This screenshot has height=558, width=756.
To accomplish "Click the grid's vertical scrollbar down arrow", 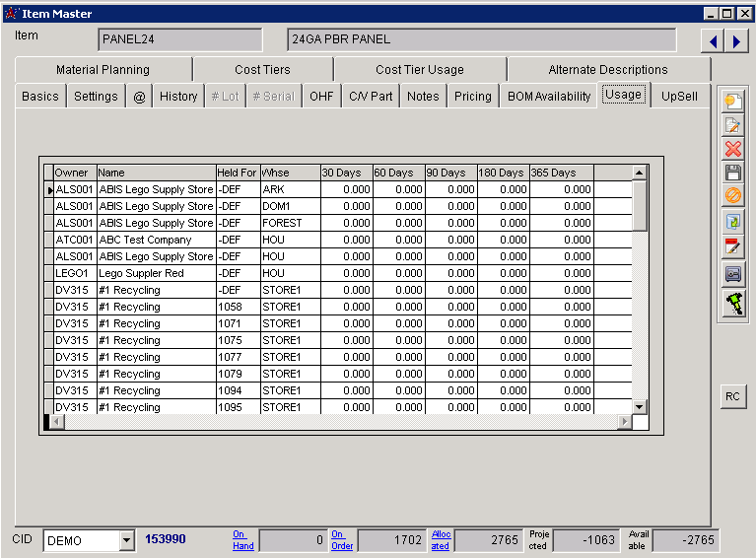I will 640,406.
